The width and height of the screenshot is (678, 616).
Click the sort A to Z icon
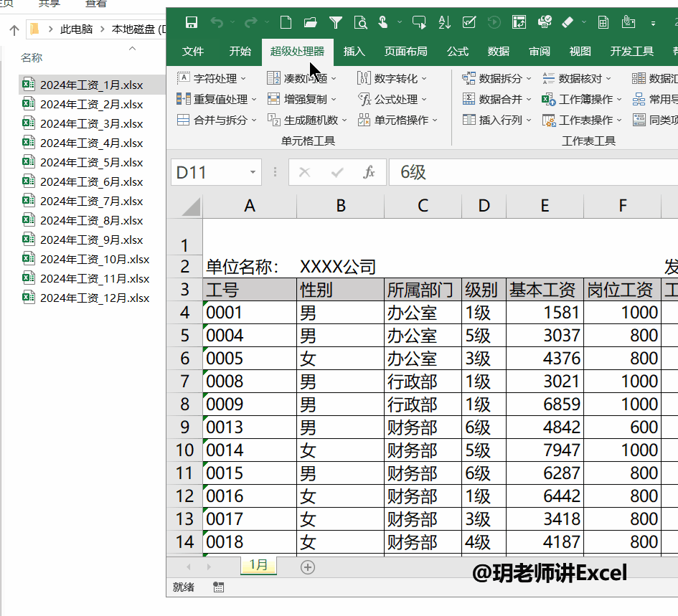click(x=445, y=22)
